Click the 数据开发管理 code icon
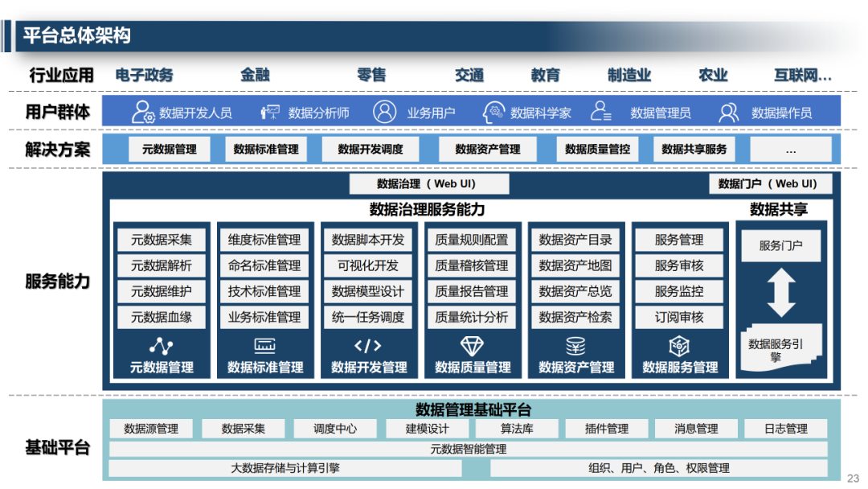The image size is (868, 489). click(x=369, y=347)
